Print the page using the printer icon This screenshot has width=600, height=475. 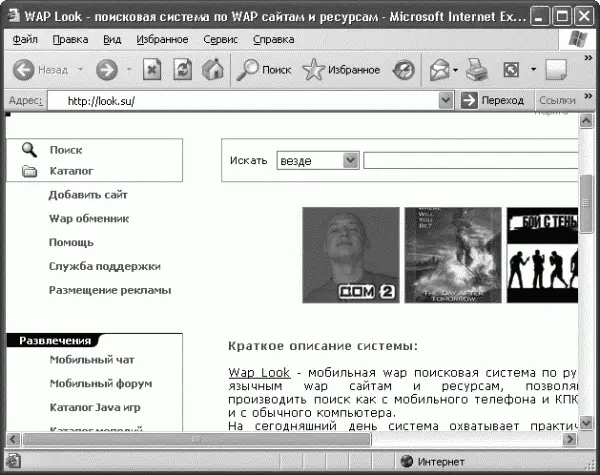(x=477, y=70)
